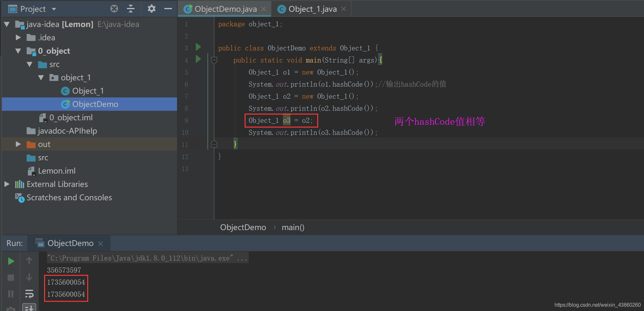
Task: Click the External Libraries icon
Action: 20,184
